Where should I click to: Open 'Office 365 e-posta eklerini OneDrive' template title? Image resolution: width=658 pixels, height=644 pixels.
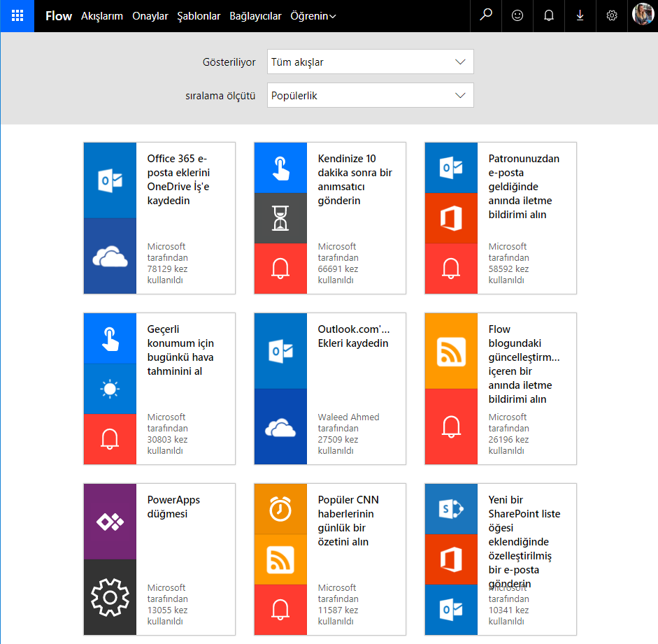(x=178, y=180)
